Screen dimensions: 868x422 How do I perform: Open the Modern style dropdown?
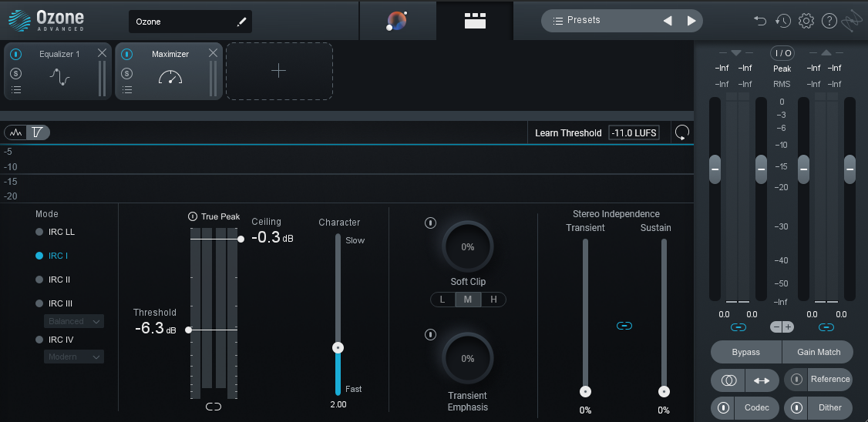pyautogui.click(x=74, y=357)
